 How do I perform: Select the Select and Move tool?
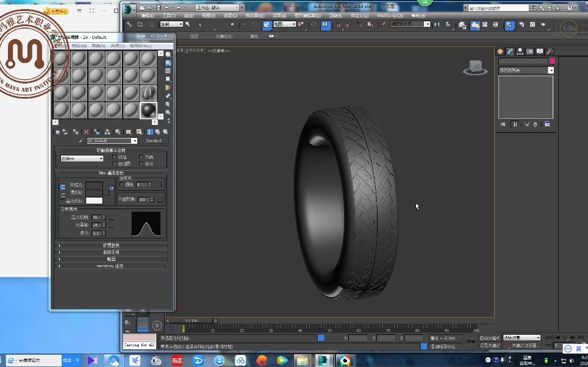point(245,26)
